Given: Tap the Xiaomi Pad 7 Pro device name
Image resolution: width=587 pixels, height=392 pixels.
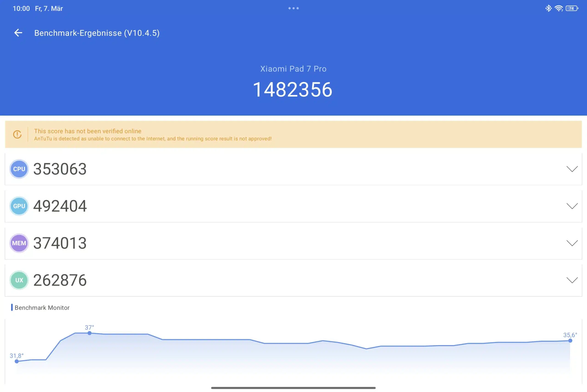Looking at the screenshot, I should [293, 69].
